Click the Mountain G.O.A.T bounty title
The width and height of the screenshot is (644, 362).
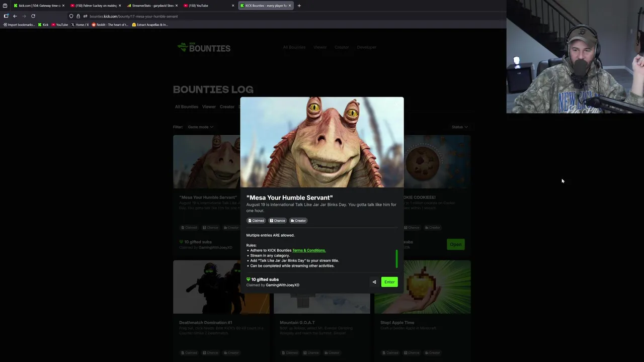pos(297,323)
